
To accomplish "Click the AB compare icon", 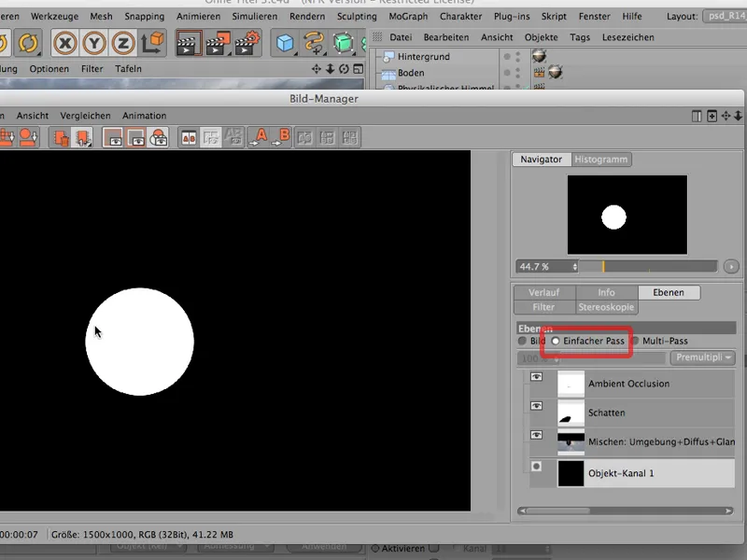I will [190, 137].
